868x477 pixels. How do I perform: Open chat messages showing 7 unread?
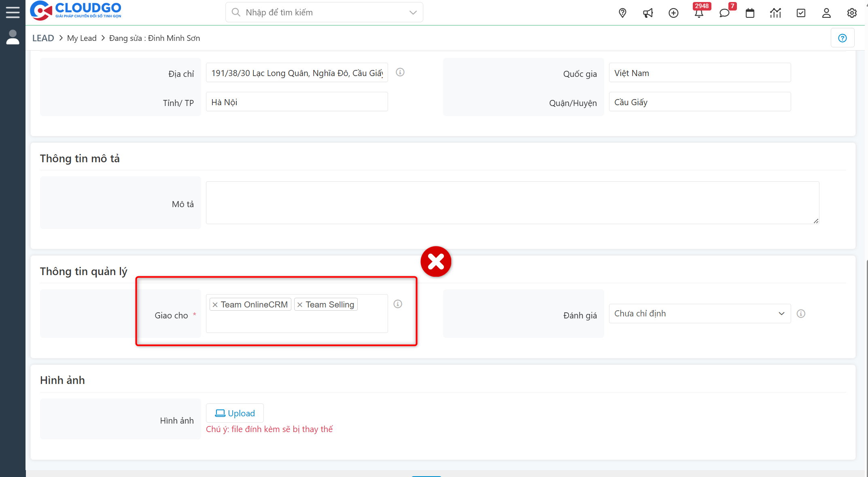tap(725, 13)
